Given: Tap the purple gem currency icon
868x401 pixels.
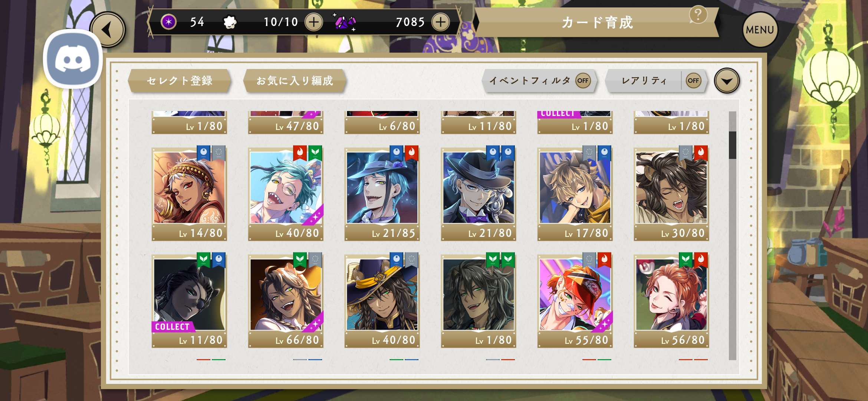Looking at the screenshot, I should (x=345, y=22).
